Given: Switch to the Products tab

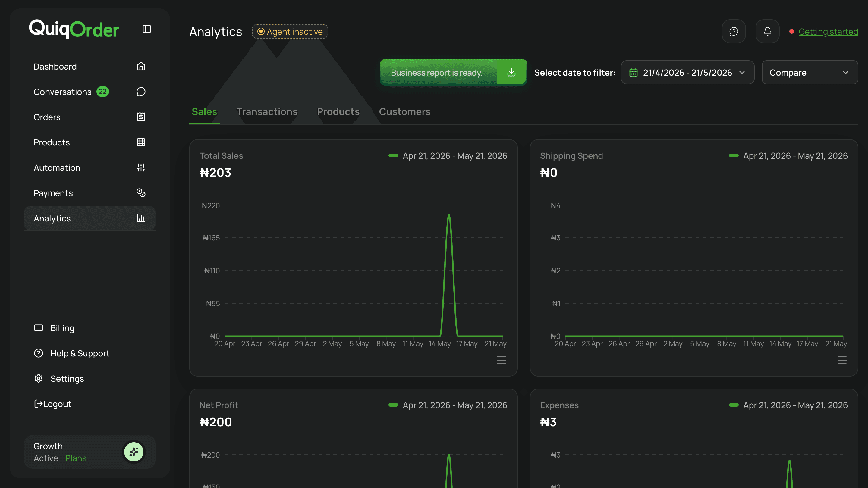Looking at the screenshot, I should pyautogui.click(x=338, y=112).
